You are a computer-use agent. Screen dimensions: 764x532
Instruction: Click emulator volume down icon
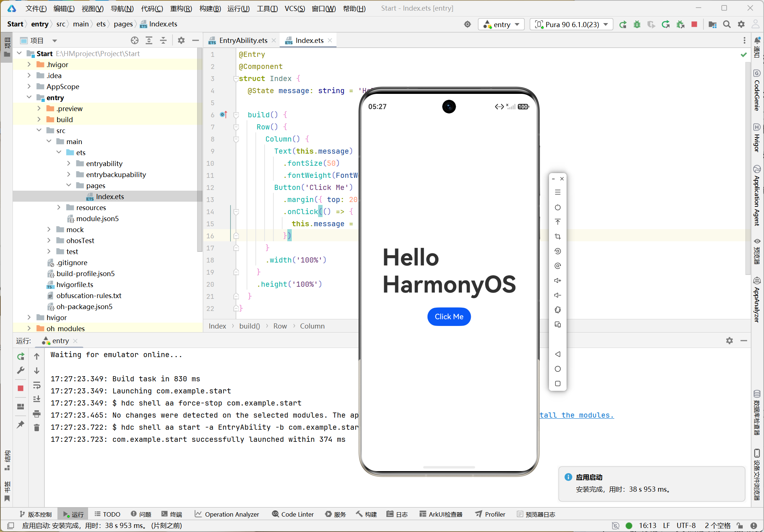[558, 295]
